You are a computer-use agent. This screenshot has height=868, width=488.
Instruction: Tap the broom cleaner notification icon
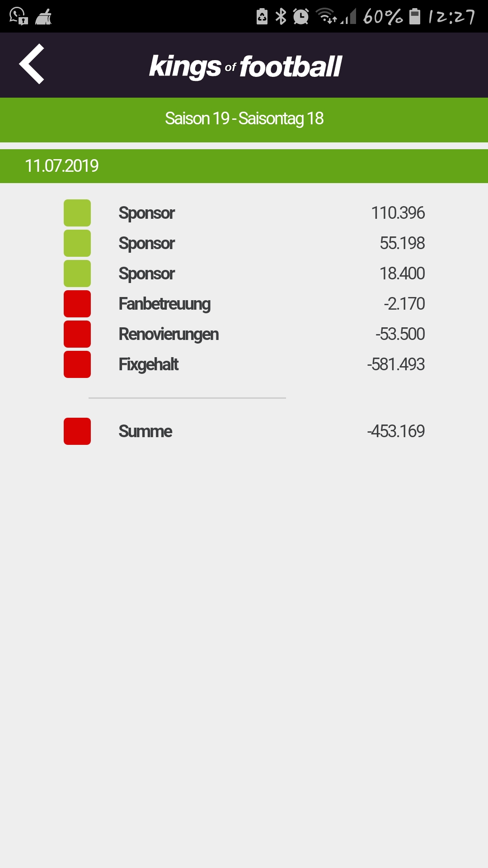click(43, 17)
